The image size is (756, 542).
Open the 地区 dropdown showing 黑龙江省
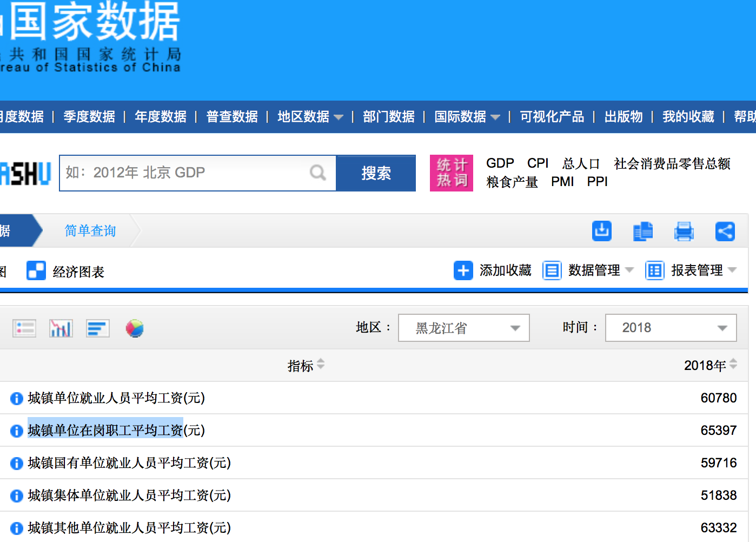463,328
